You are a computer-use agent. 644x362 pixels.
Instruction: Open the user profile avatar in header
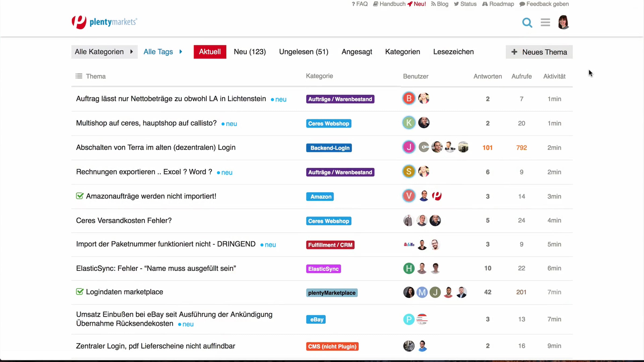pos(563,22)
